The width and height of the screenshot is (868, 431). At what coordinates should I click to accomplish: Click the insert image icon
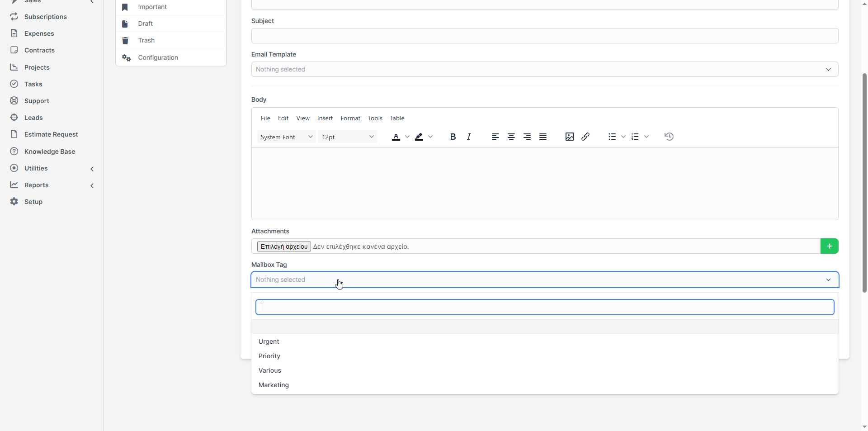569,137
